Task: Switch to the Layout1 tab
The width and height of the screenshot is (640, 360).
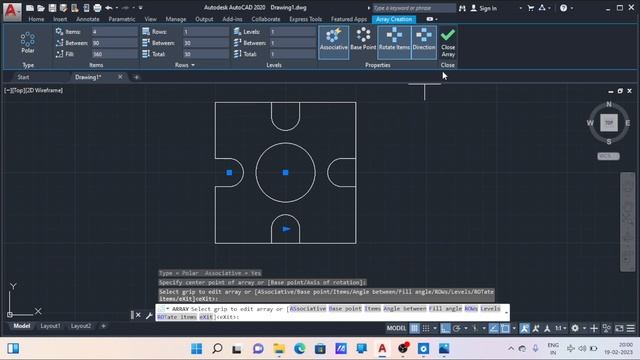Action: pos(50,326)
